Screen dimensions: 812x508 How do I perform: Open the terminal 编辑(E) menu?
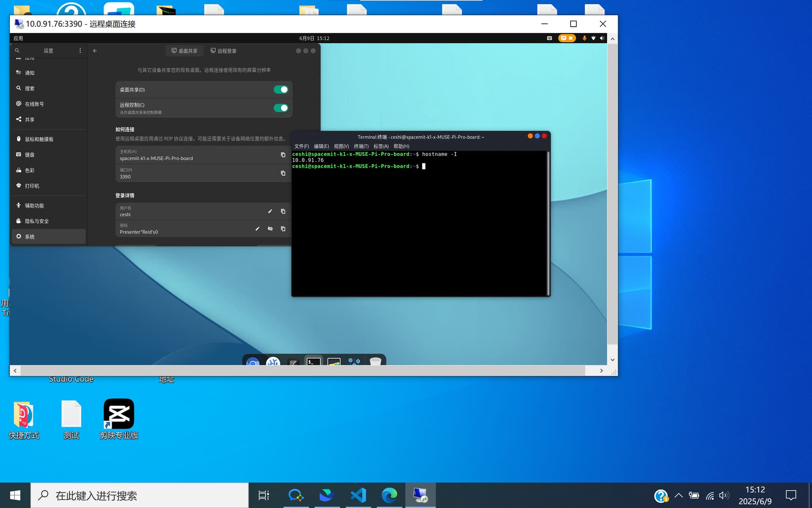coord(321,146)
